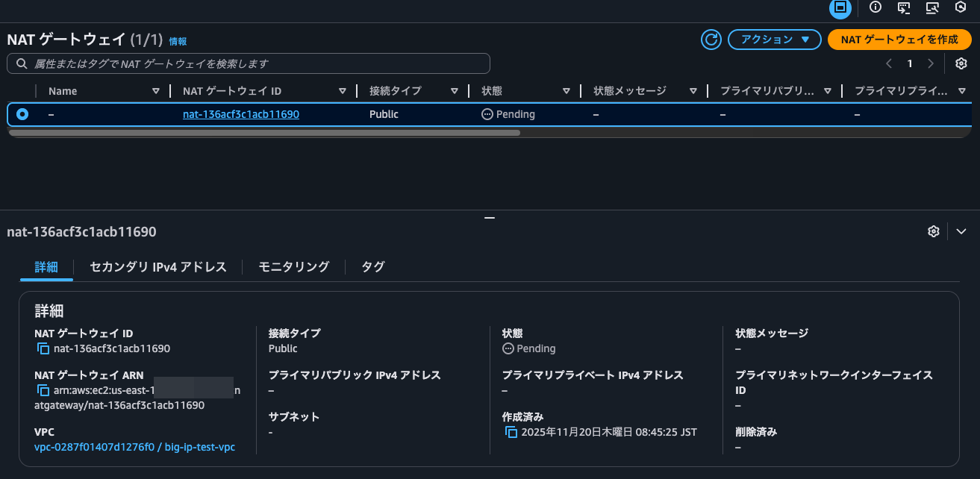Click the NAT ゲートウェイを作成 button

(x=899, y=40)
